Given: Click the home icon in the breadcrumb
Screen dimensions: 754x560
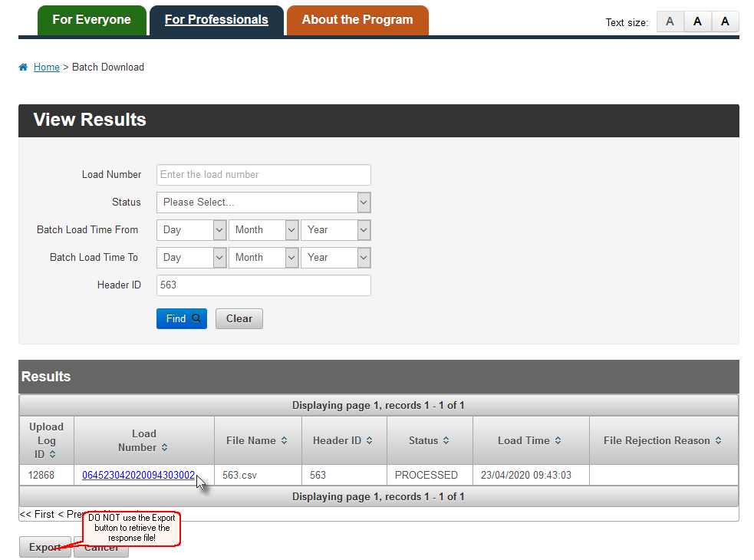Looking at the screenshot, I should tap(23, 67).
